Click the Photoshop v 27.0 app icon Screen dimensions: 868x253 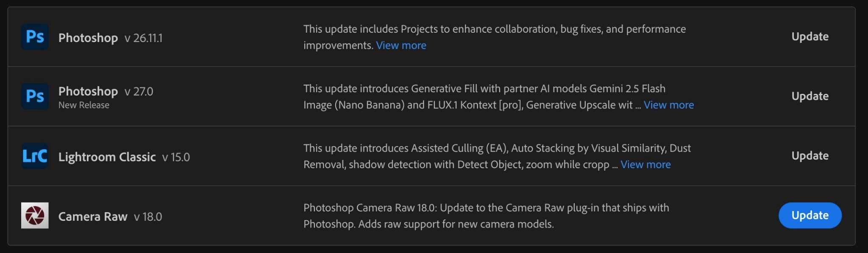click(35, 96)
